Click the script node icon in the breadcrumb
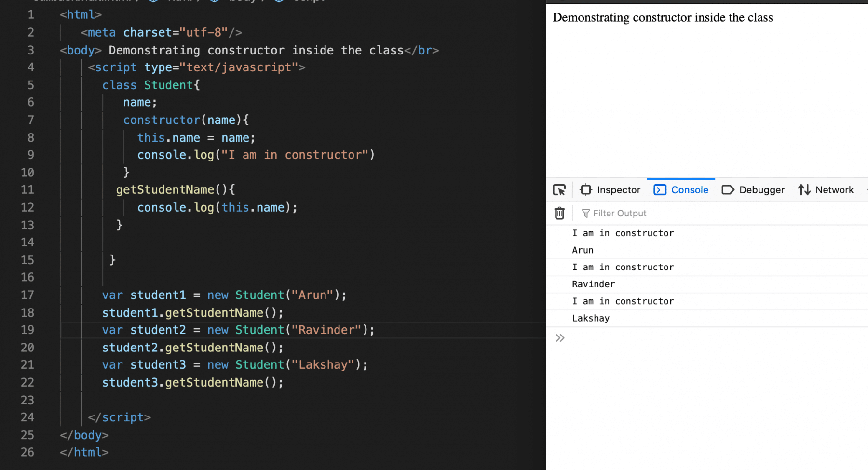The height and width of the screenshot is (470, 868). (x=279, y=1)
